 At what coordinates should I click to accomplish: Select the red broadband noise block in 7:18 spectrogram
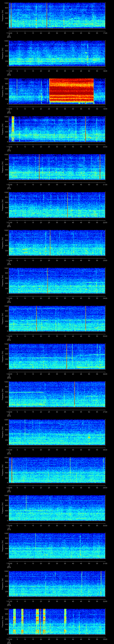click(71, 90)
